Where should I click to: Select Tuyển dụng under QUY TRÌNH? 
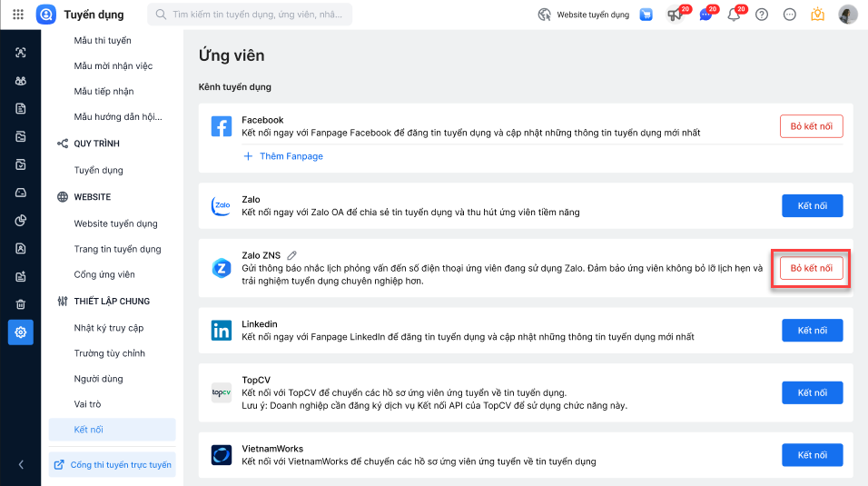pos(99,170)
